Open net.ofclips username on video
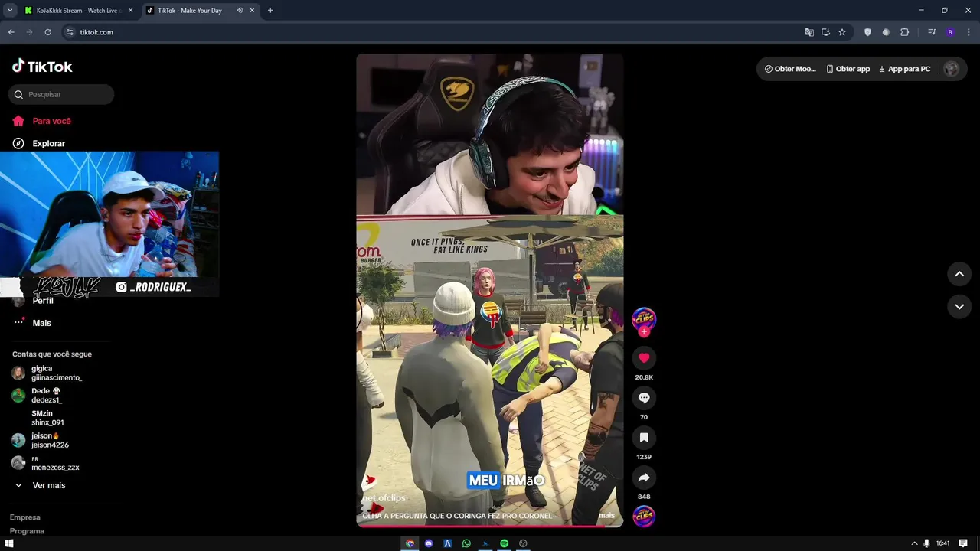980x551 pixels. coord(384,498)
